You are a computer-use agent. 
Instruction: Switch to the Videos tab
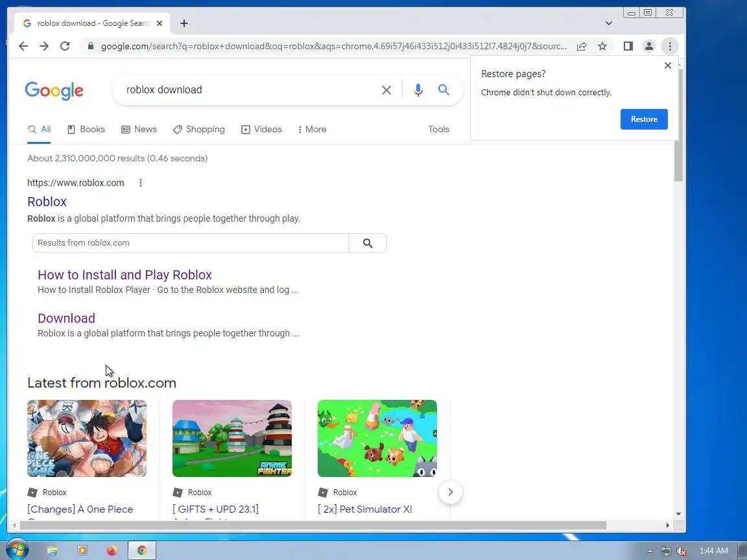pos(261,130)
